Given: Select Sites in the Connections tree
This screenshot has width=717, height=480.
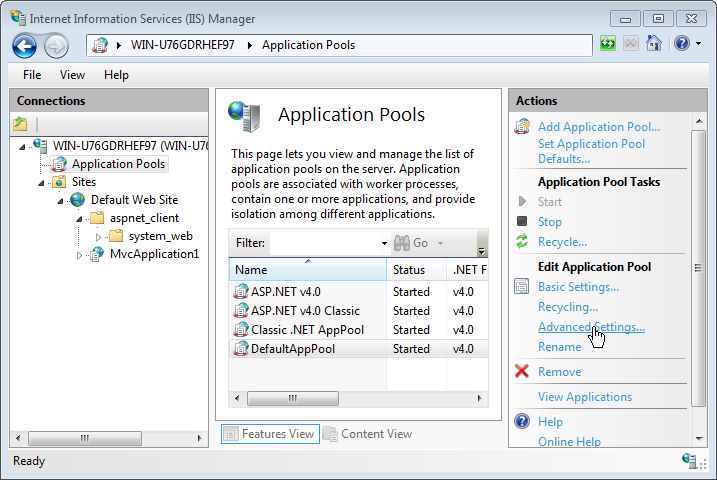Looking at the screenshot, I should 84,182.
